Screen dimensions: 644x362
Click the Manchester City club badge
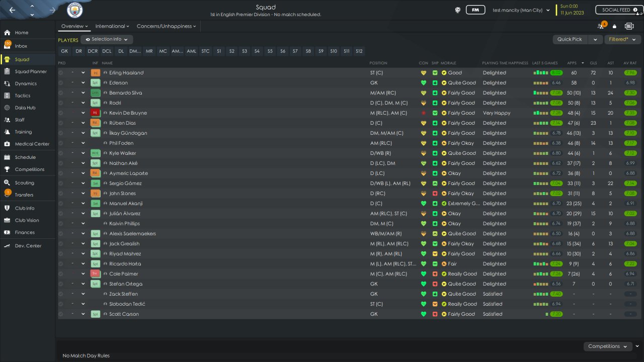point(75,10)
